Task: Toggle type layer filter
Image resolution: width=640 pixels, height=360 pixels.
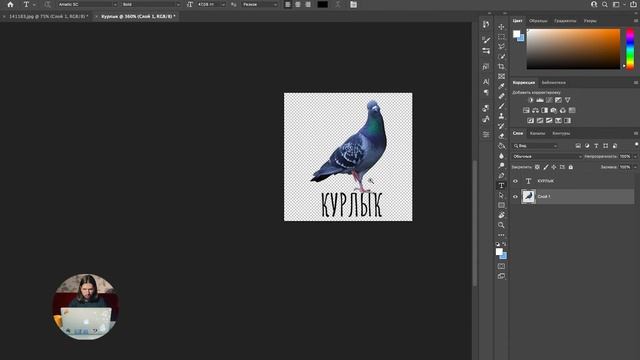Action: click(596, 146)
